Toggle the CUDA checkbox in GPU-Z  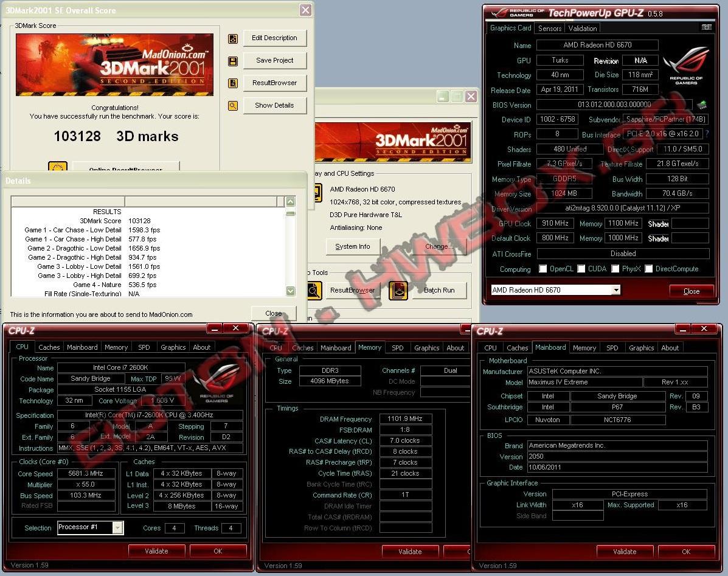(x=581, y=269)
